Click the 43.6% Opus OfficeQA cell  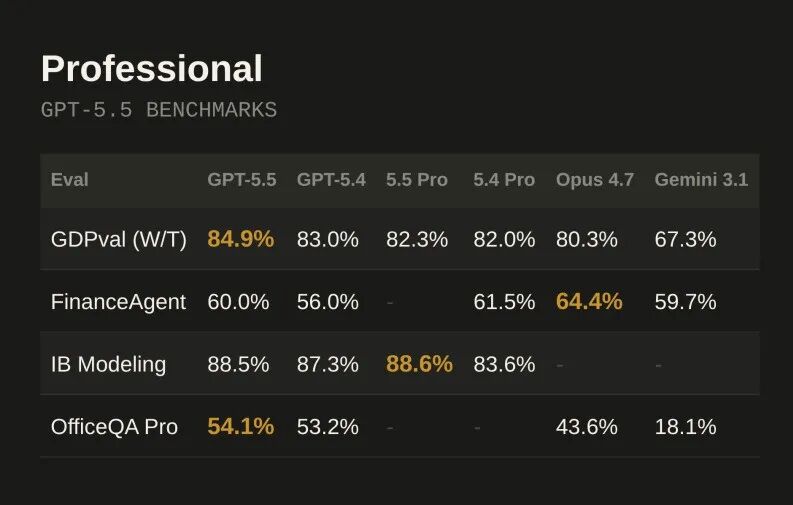tap(587, 427)
